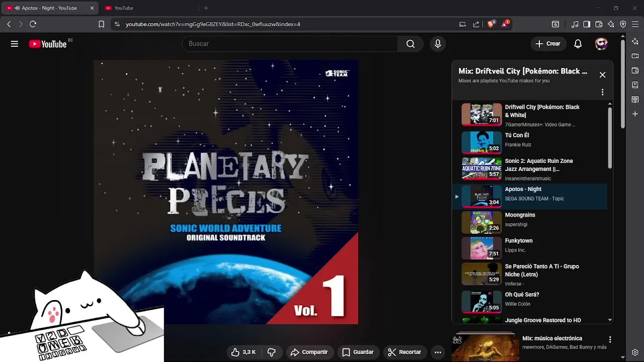The width and height of the screenshot is (644, 362).
Task: Open Brave Shields lion icon
Action: [x=491, y=24]
